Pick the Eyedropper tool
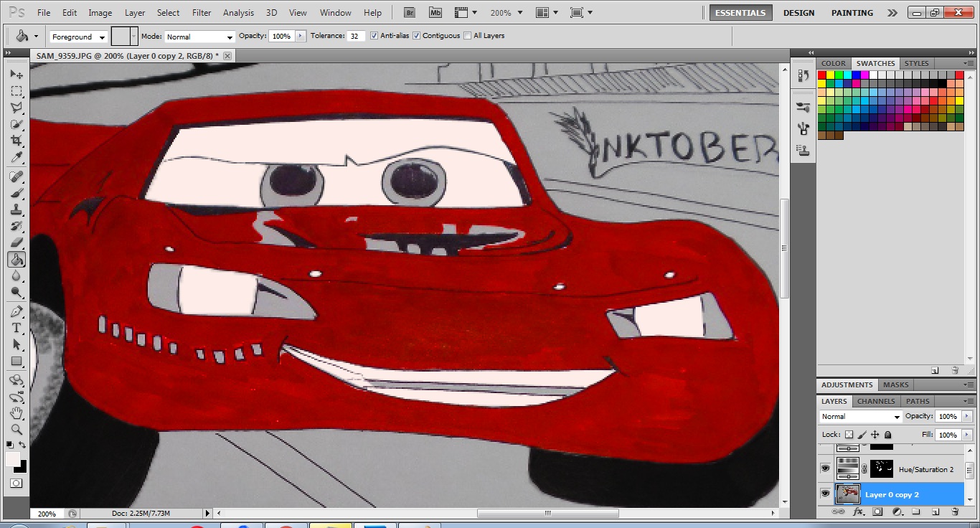Viewport: 980px width, 528px height. (x=16, y=158)
